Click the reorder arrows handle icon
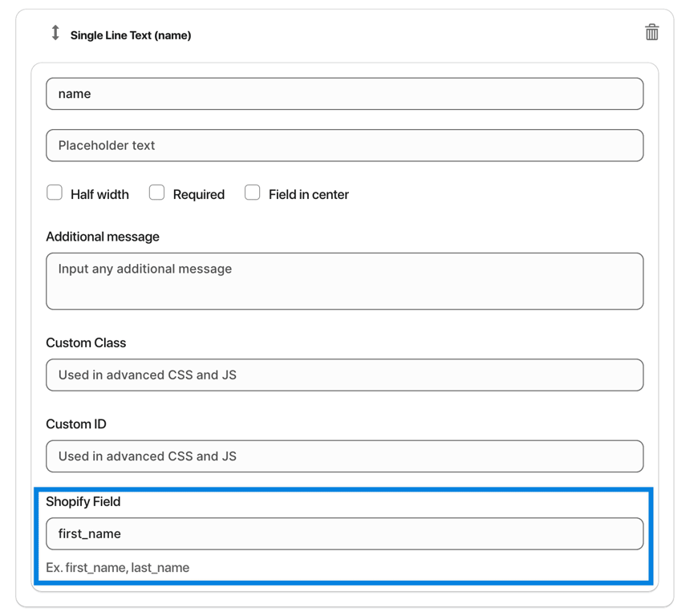The width and height of the screenshot is (694, 616). tap(55, 33)
